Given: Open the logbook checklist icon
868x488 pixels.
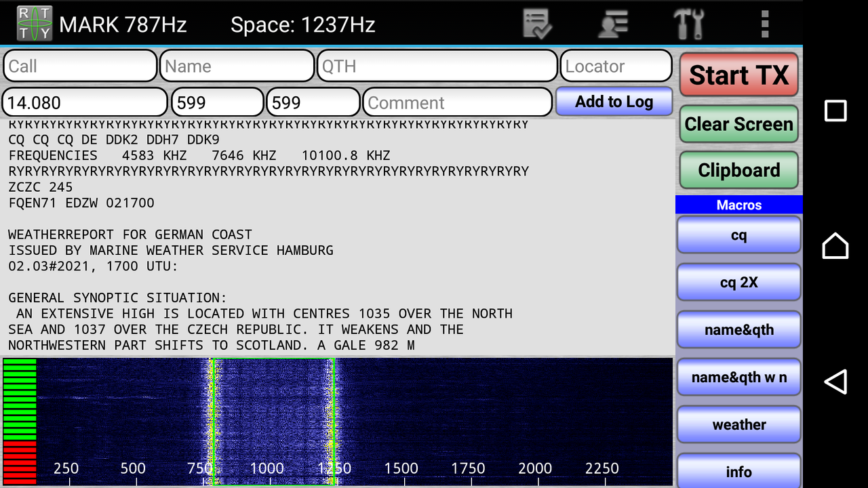Looking at the screenshot, I should (x=537, y=24).
